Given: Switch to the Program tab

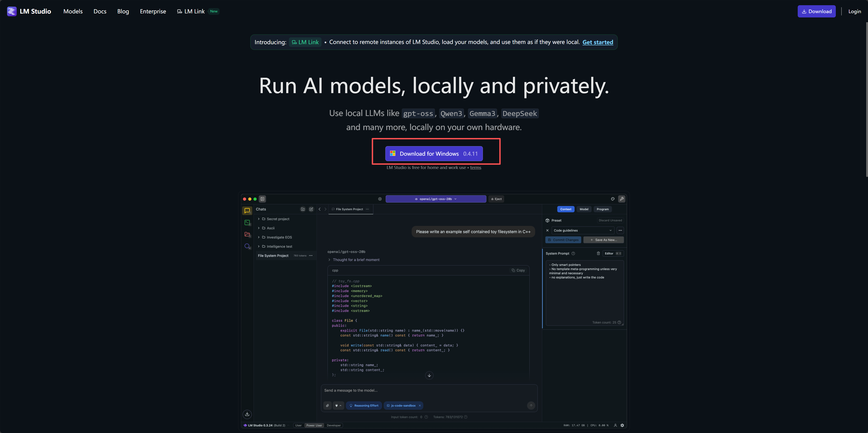Looking at the screenshot, I should click(602, 209).
